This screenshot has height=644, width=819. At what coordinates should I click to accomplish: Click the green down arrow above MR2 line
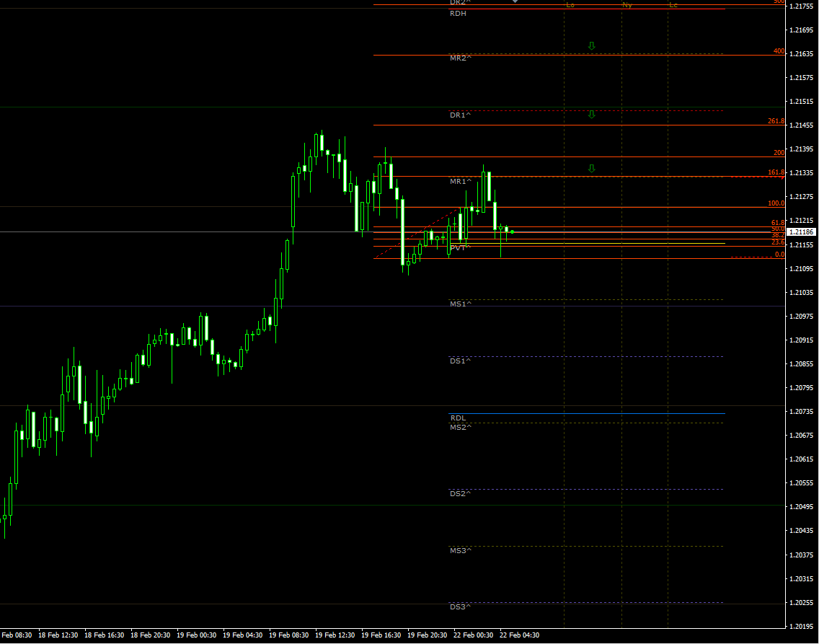(591, 45)
